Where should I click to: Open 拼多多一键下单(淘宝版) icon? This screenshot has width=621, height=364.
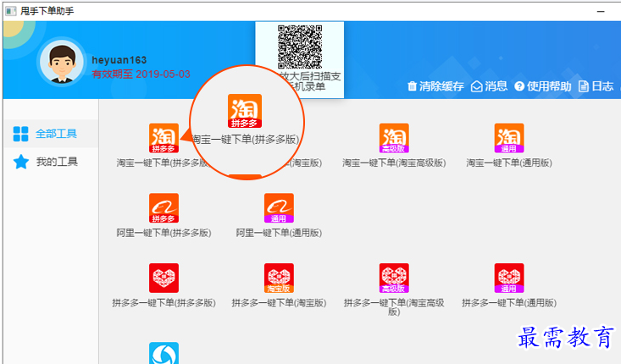279,279
